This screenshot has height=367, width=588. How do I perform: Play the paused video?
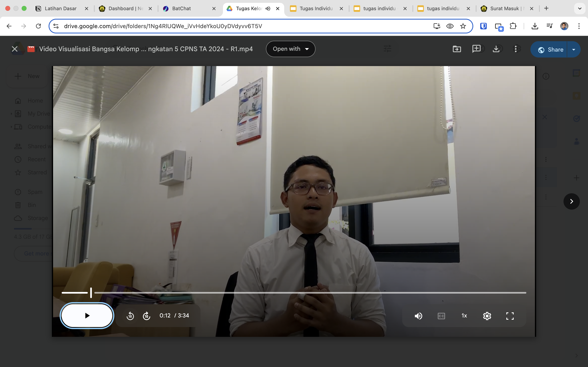coord(87,316)
